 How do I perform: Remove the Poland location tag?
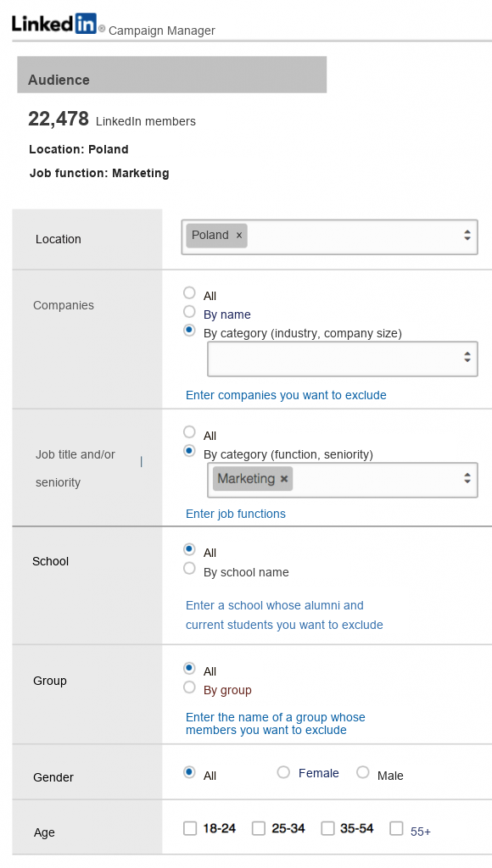239,236
